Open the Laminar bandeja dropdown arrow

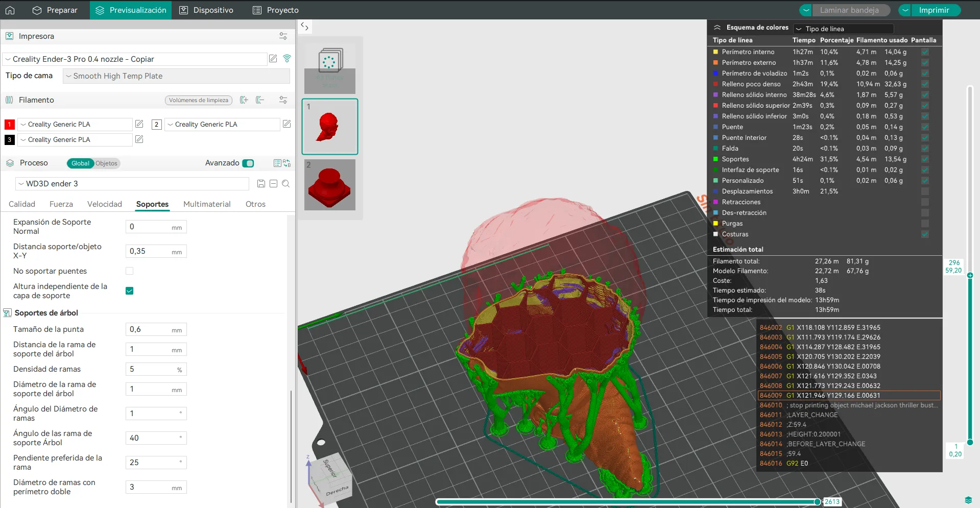[x=805, y=10]
